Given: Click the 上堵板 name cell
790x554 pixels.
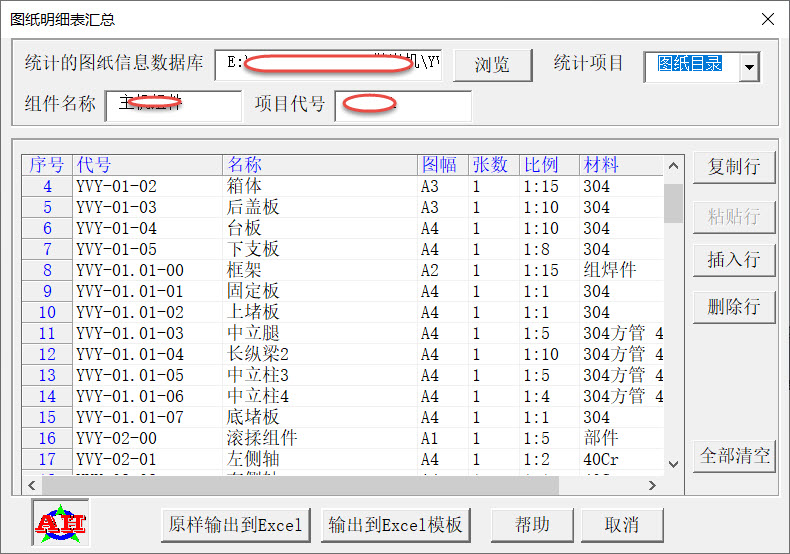Looking at the screenshot, I should (320, 312).
